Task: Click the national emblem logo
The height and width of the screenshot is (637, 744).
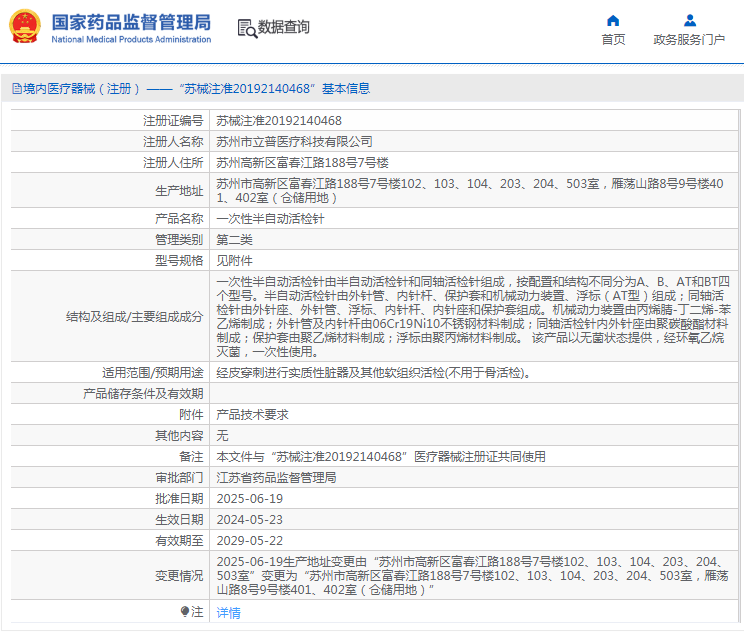Action: pos(25,27)
